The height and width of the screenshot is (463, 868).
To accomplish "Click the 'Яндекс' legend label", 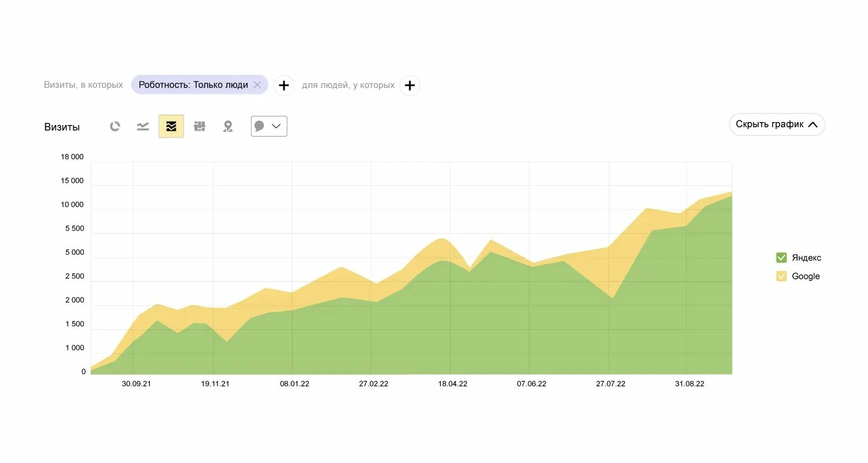I will pos(807,258).
